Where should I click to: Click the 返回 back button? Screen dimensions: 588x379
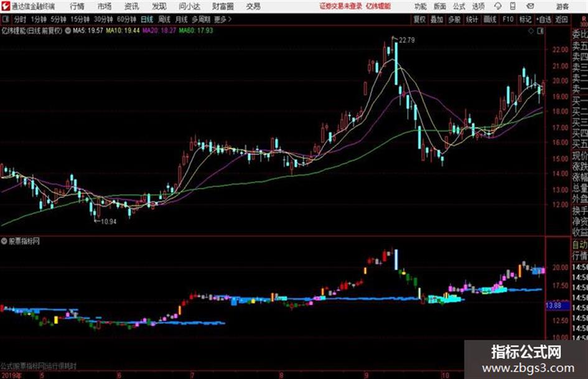(561, 19)
